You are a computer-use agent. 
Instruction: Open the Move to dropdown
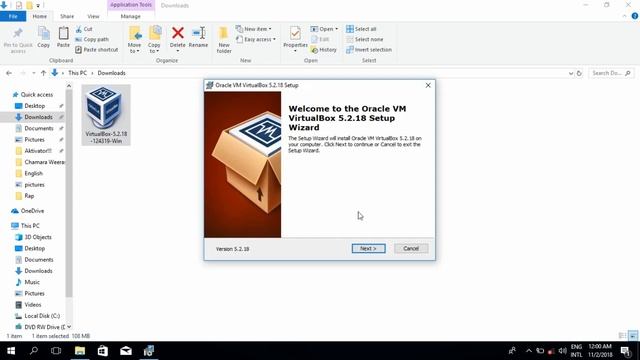[x=134, y=40]
